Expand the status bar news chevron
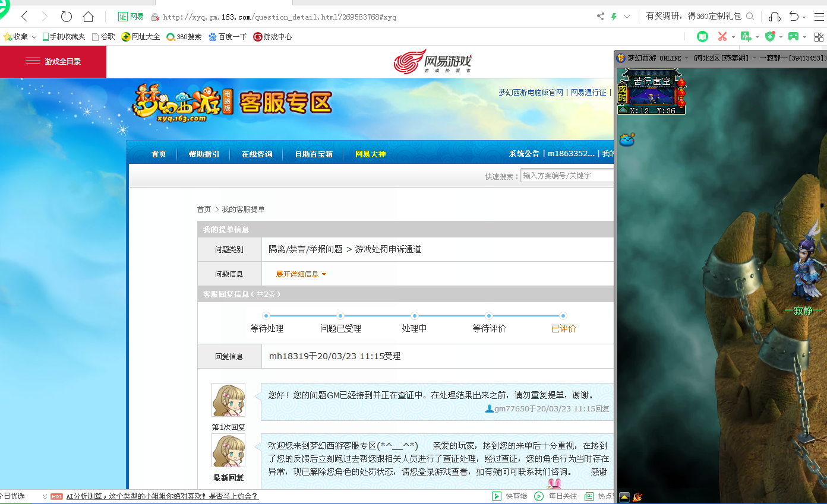 pyautogui.click(x=45, y=497)
